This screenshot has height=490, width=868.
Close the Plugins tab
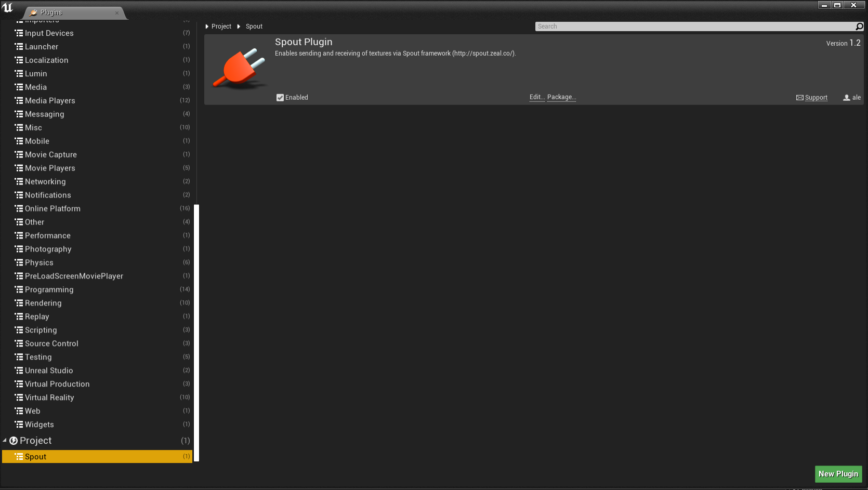(x=117, y=13)
